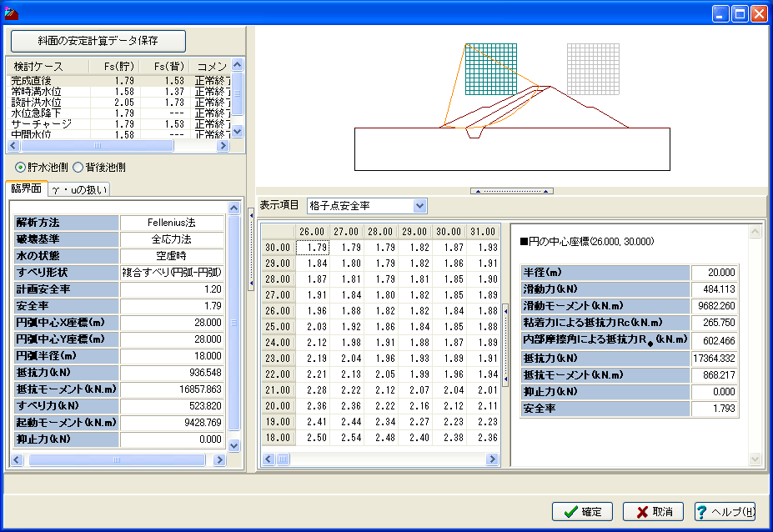Click the horizontal splitter handle below the diagram
The height and width of the screenshot is (532, 773).
tap(512, 191)
